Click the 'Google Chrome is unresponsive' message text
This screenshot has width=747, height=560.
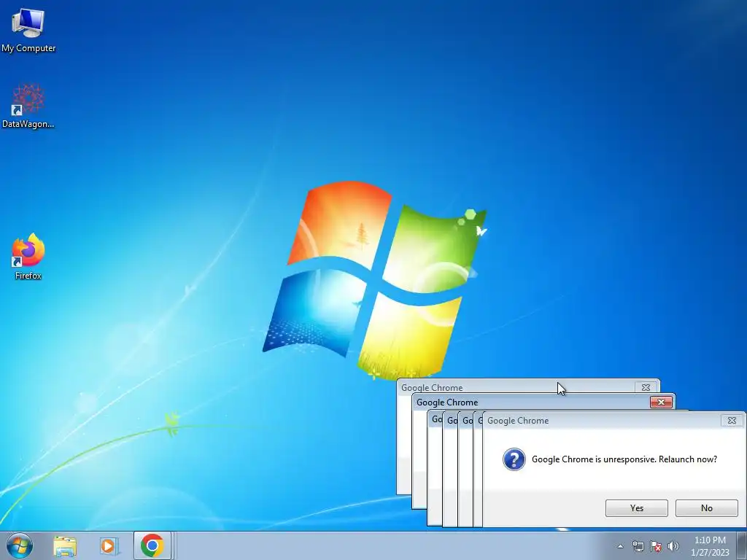(x=624, y=459)
